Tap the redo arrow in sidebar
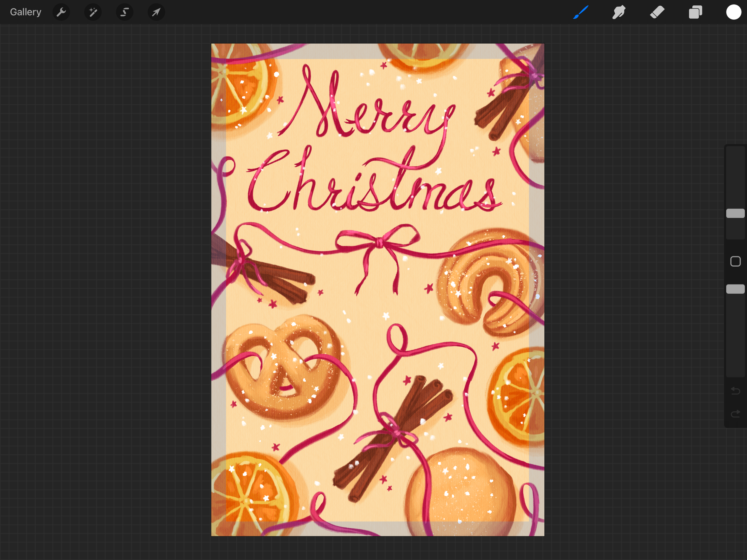The width and height of the screenshot is (747, 560). pyautogui.click(x=735, y=414)
